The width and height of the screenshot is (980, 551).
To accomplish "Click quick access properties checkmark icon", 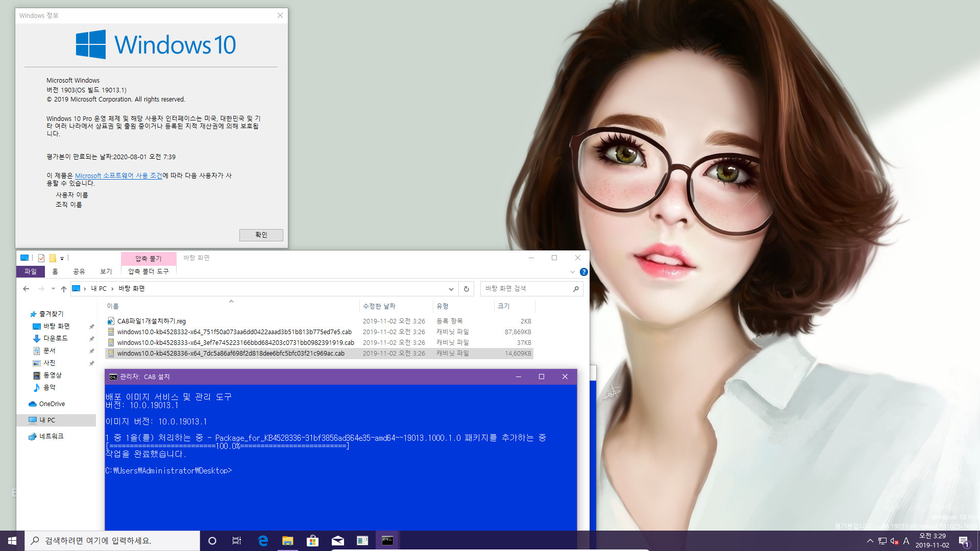I will (x=41, y=258).
